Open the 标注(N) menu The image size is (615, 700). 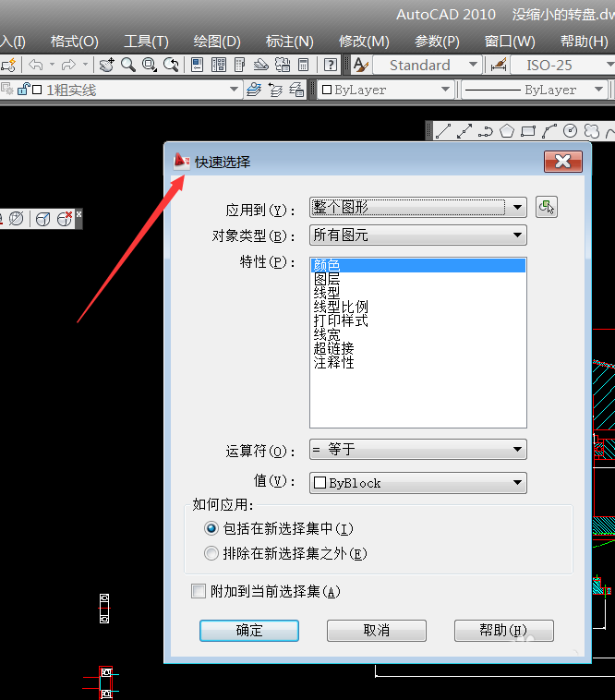point(289,42)
